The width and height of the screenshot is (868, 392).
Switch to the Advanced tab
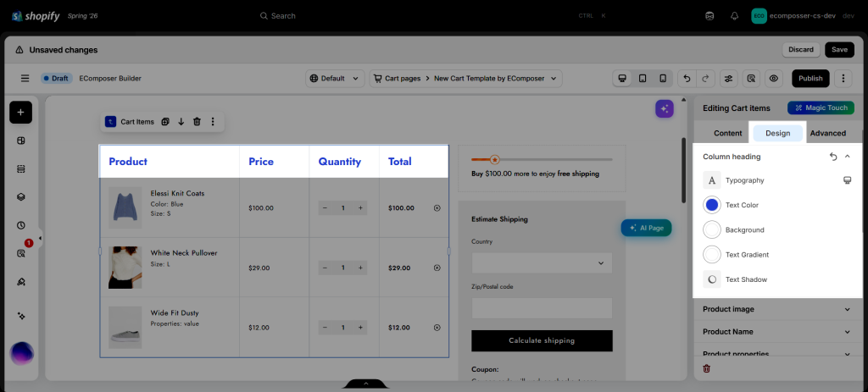[x=827, y=133]
